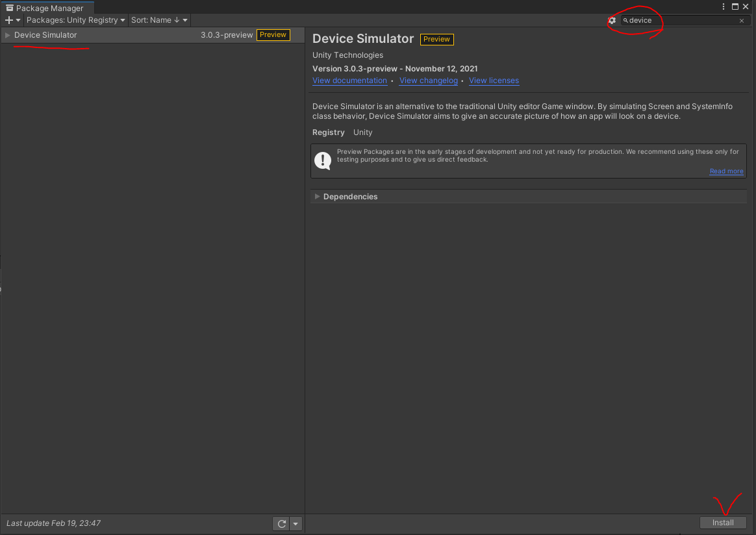756x535 pixels.
Task: Open the View changelog link
Action: click(x=428, y=81)
